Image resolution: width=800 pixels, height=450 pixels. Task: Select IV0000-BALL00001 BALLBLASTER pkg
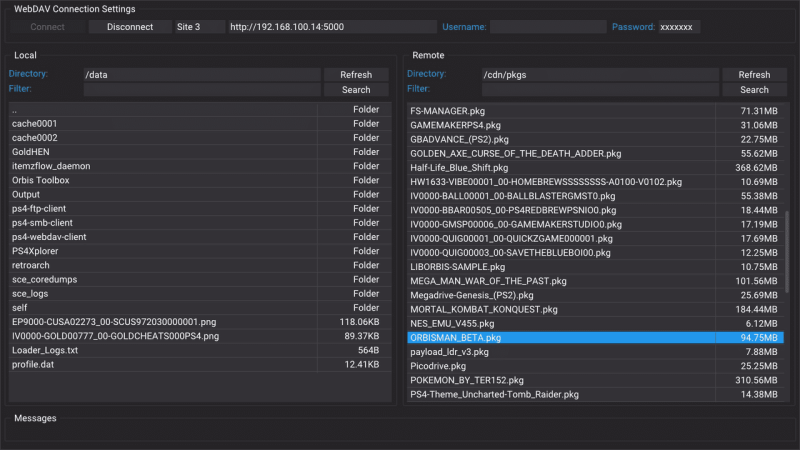pos(595,196)
